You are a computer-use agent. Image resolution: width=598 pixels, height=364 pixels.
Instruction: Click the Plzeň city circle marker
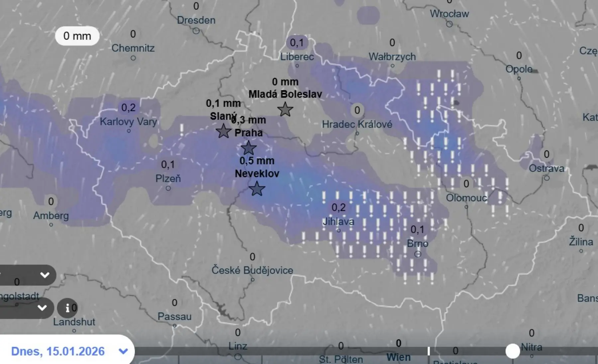[x=168, y=188]
